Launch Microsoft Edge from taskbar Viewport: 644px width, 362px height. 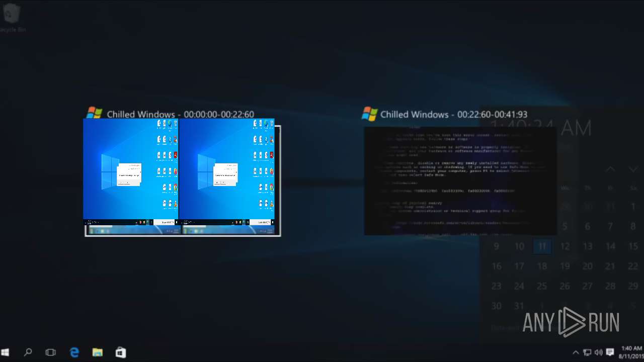[x=74, y=352]
